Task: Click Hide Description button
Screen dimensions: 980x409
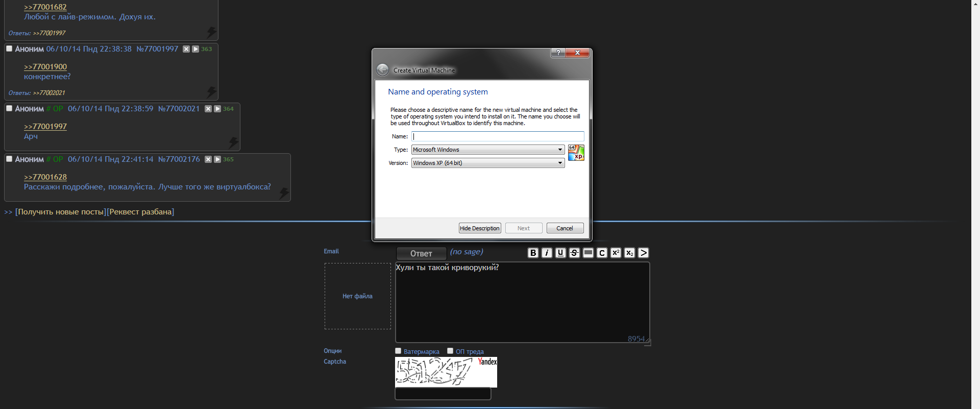Action: click(x=480, y=228)
